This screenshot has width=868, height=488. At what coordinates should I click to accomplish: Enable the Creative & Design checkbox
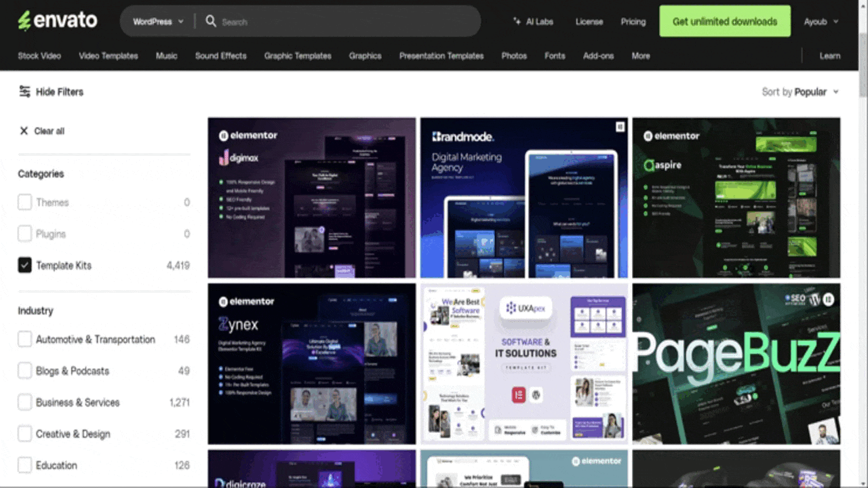tap(25, 434)
